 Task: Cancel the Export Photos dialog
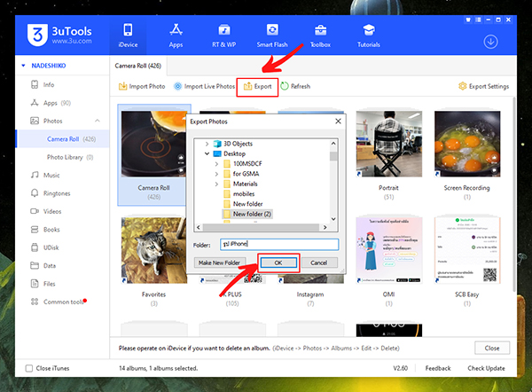pyautogui.click(x=319, y=263)
